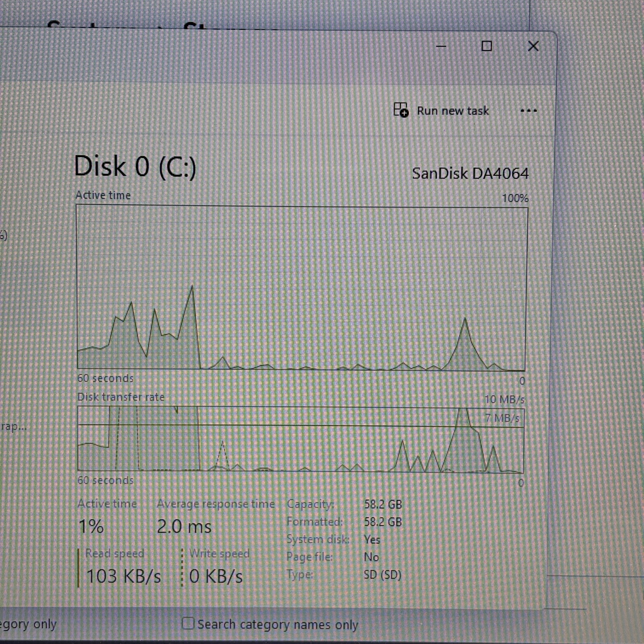Click the 2.0 ms average response time
644x644 pixels.
(x=184, y=527)
